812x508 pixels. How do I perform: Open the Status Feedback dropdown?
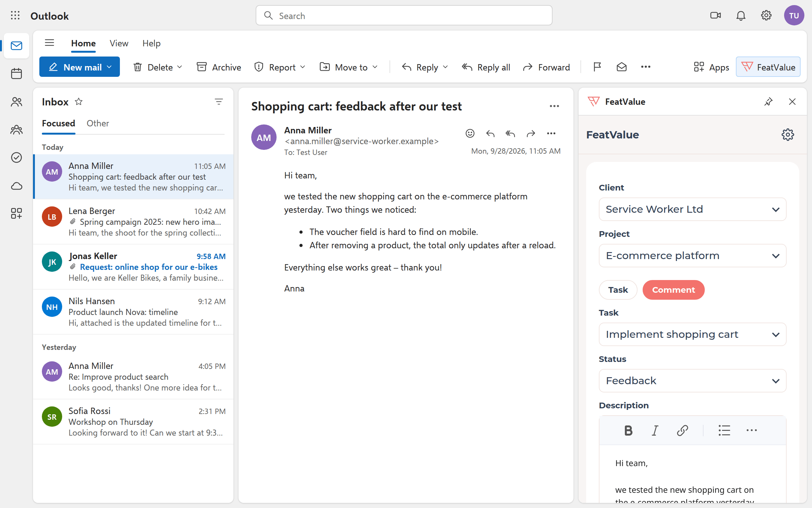692,381
